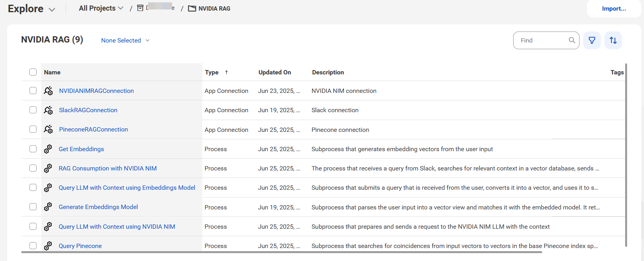Check the SlackRAGConnection row checkbox
Viewport: 644px width, 261px height.
click(x=33, y=110)
